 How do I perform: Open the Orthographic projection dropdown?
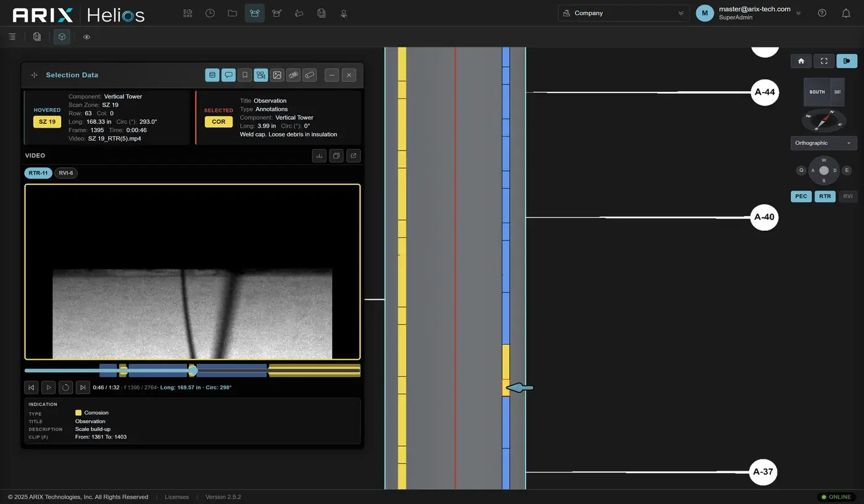pyautogui.click(x=824, y=143)
